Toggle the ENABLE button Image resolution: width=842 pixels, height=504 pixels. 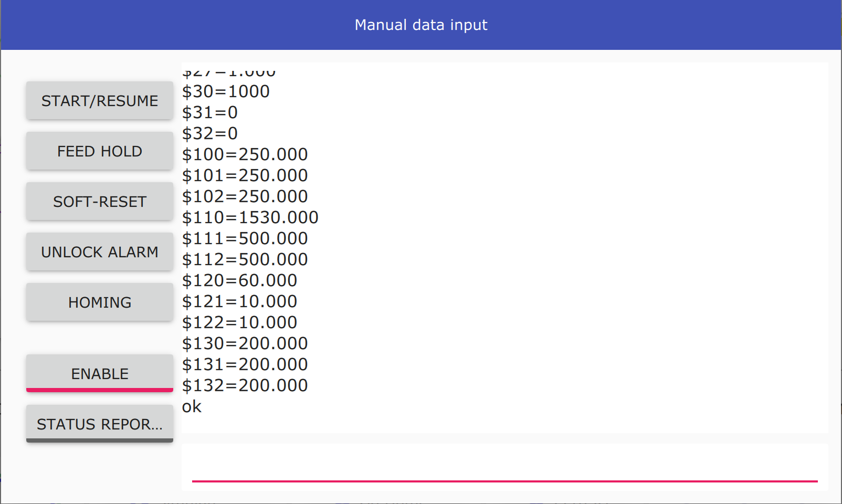[100, 373]
